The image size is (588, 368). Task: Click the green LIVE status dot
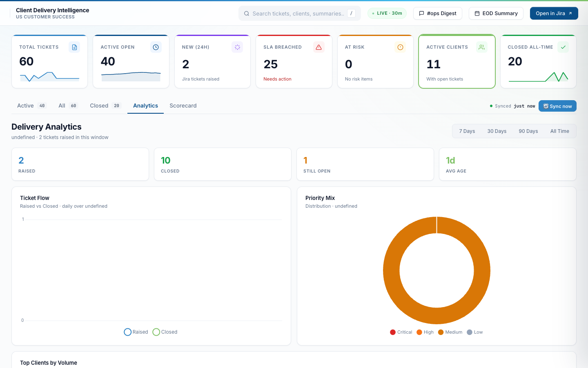pos(373,13)
